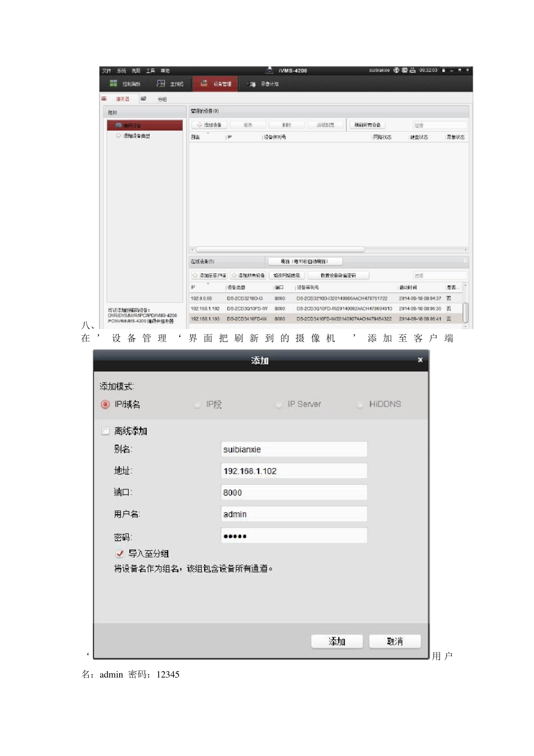The image size is (534, 756).
Task: Toggle the 导入至分组 import to group checkbox
Action: pyautogui.click(x=120, y=553)
